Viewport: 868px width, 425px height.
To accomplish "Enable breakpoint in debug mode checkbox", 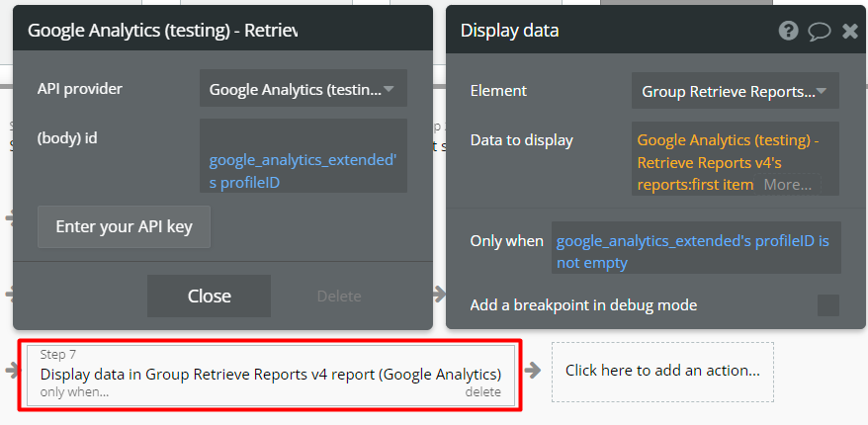I will [x=828, y=305].
